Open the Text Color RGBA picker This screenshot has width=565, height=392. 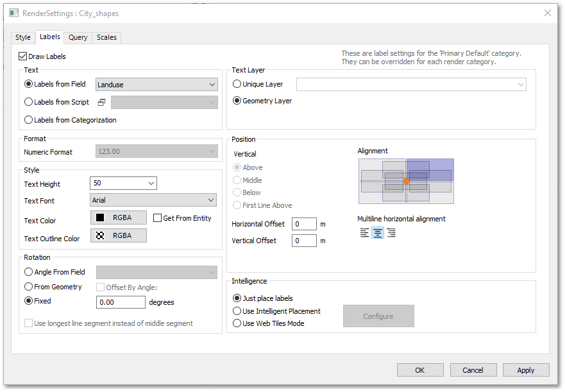(x=119, y=218)
